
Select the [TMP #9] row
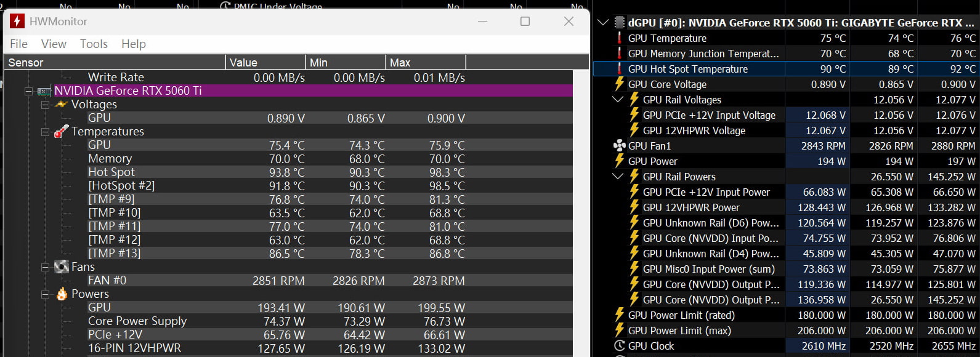pyautogui.click(x=330, y=199)
